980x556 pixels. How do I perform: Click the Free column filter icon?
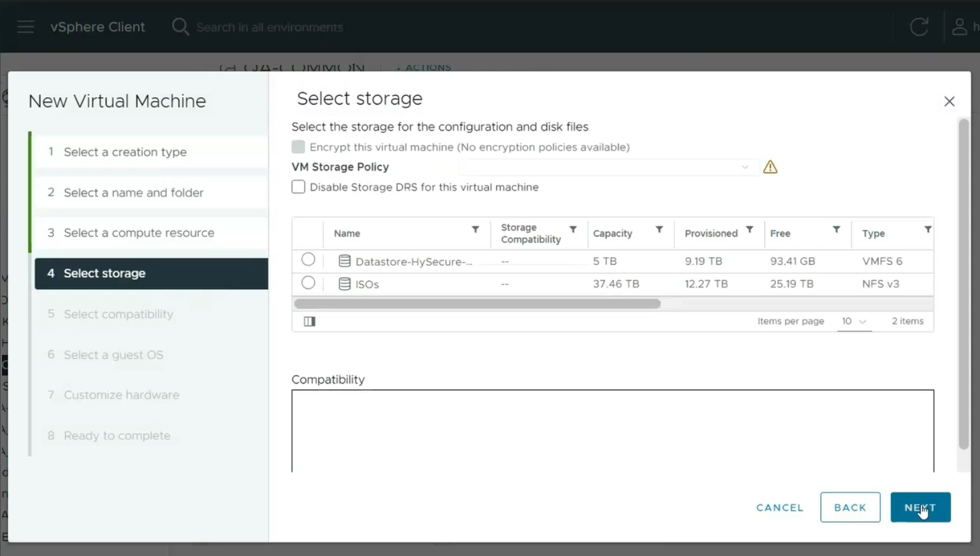(x=836, y=230)
